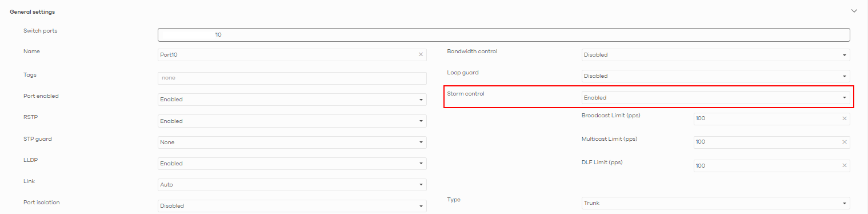Click the Switch ports input box
The image size is (868, 214).
pyautogui.click(x=503, y=35)
